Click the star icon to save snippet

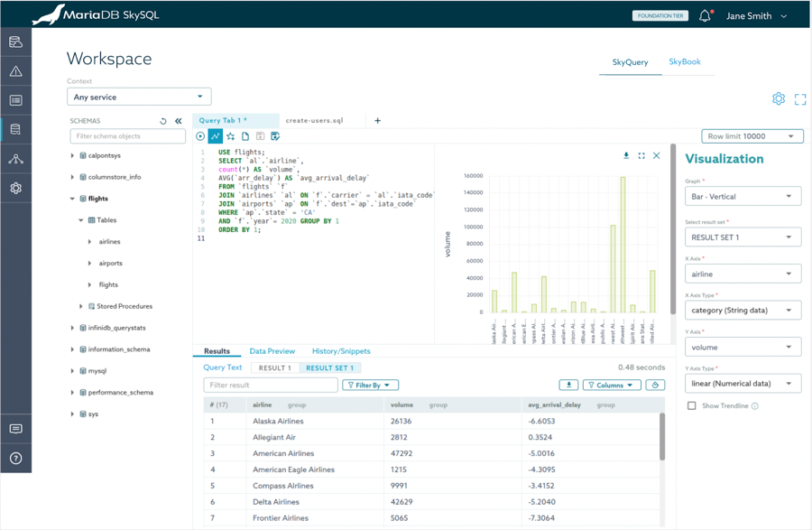point(230,136)
